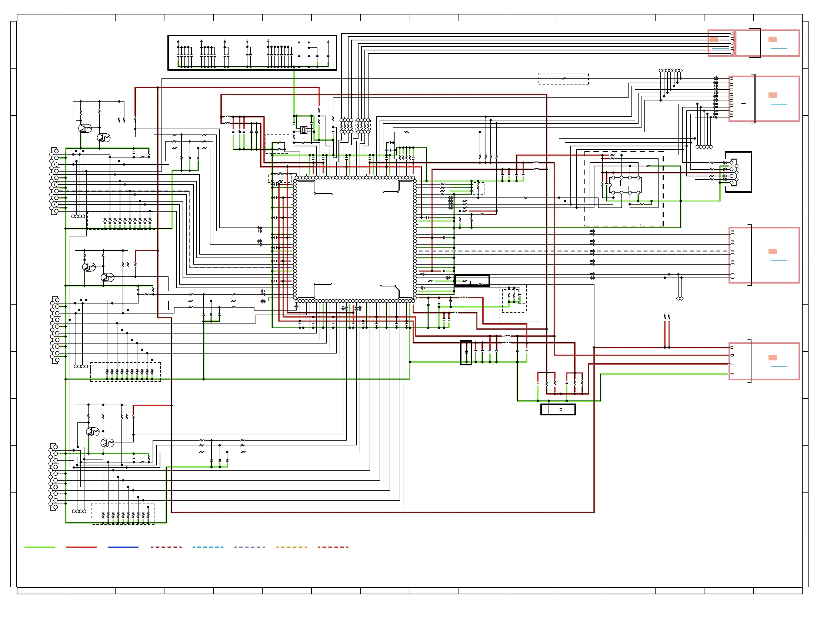Select the bold-framed decoupling capacitor bank block
This screenshot has height=624, width=840.
coord(252,53)
